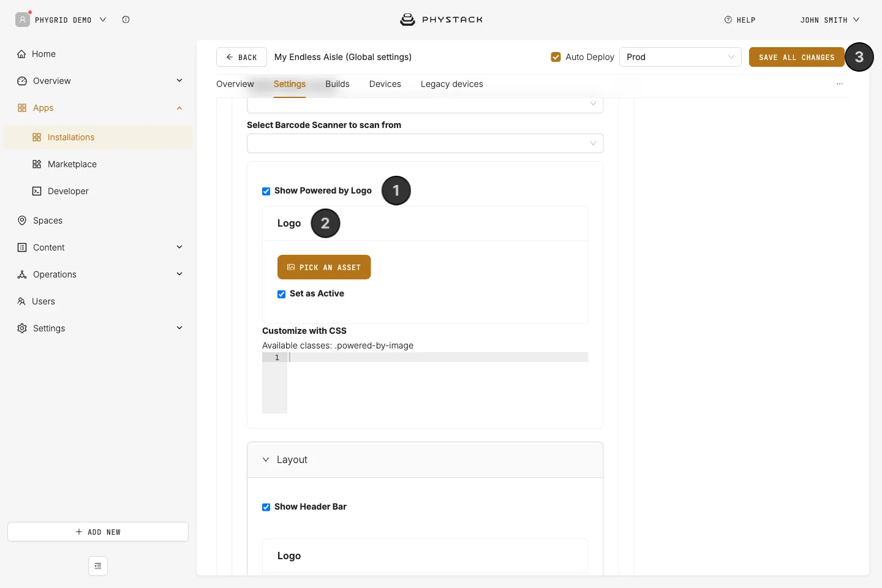
Task: Open the Select Barcode Scanner dropdown
Action: [x=425, y=143]
